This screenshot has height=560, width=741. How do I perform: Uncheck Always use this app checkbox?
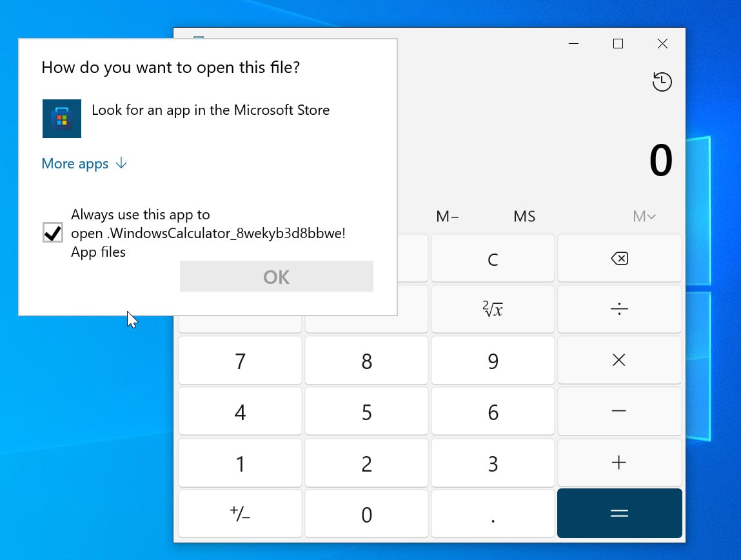pyautogui.click(x=52, y=232)
